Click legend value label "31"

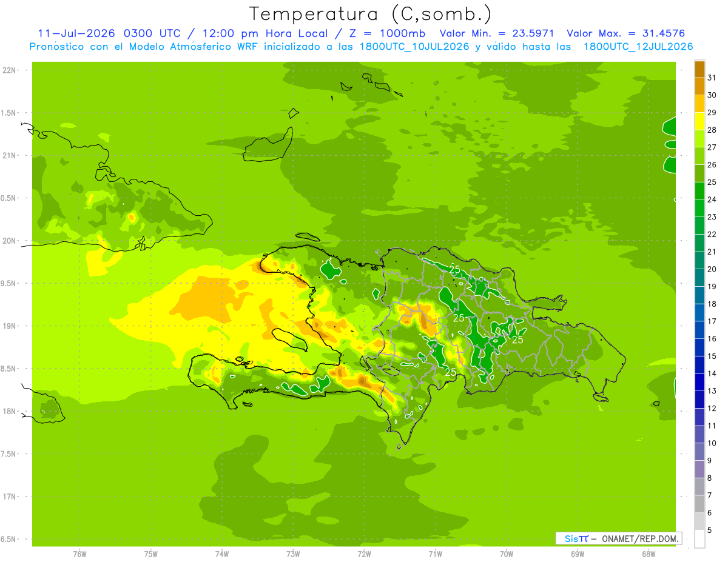point(712,77)
